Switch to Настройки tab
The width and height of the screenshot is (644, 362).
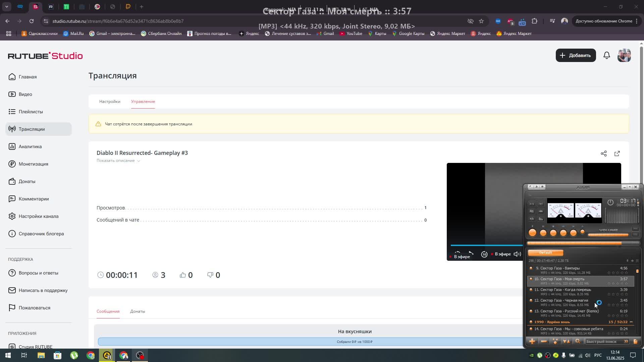[110, 101]
